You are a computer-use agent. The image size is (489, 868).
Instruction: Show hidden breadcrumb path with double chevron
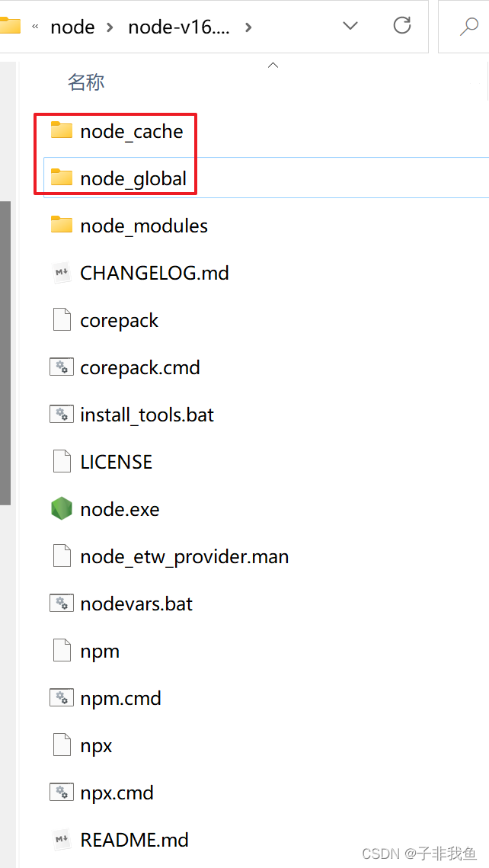[x=35, y=27]
